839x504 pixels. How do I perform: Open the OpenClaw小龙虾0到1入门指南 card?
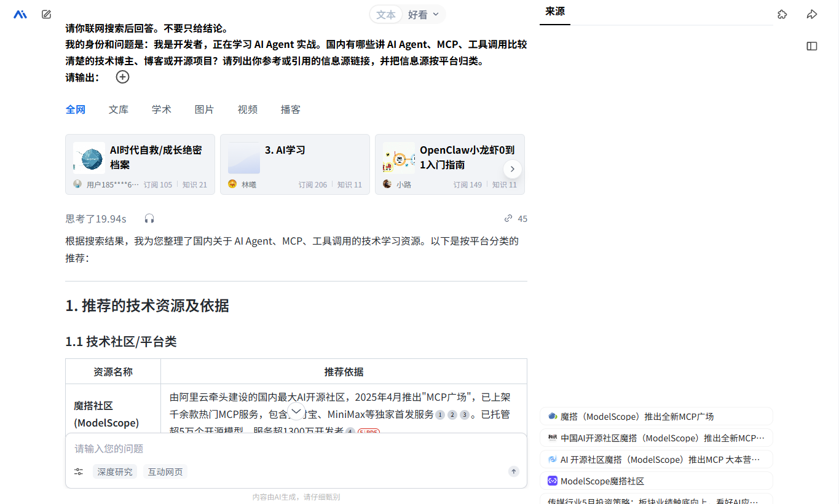(x=450, y=164)
